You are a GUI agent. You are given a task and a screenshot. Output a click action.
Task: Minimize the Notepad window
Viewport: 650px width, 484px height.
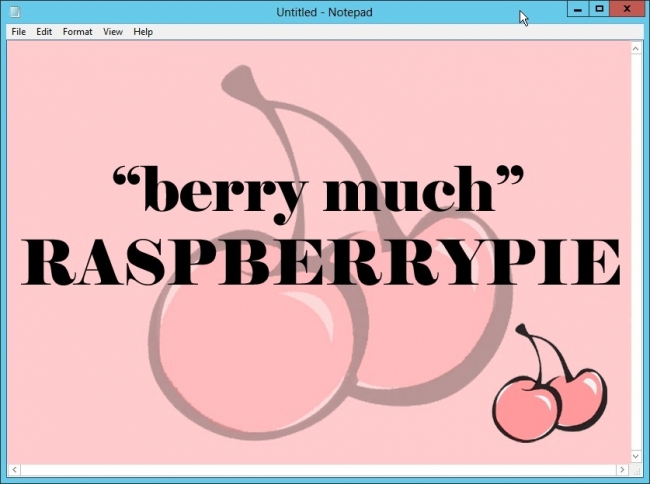[x=579, y=9]
